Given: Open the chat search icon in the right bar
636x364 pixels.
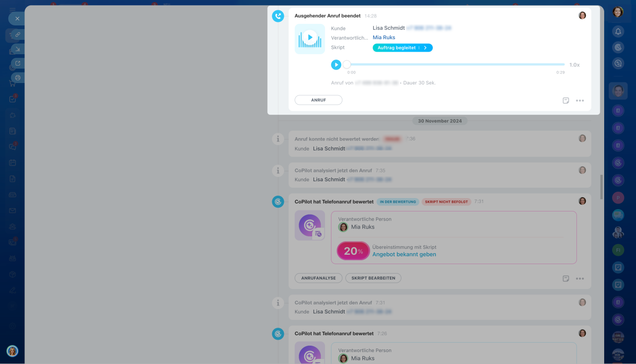Looking at the screenshot, I should (618, 63).
